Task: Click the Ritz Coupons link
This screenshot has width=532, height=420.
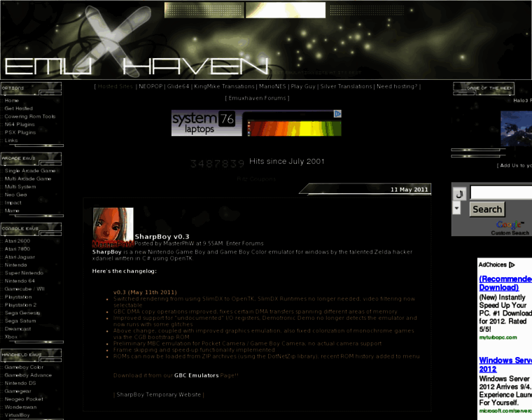Action: coord(256,178)
